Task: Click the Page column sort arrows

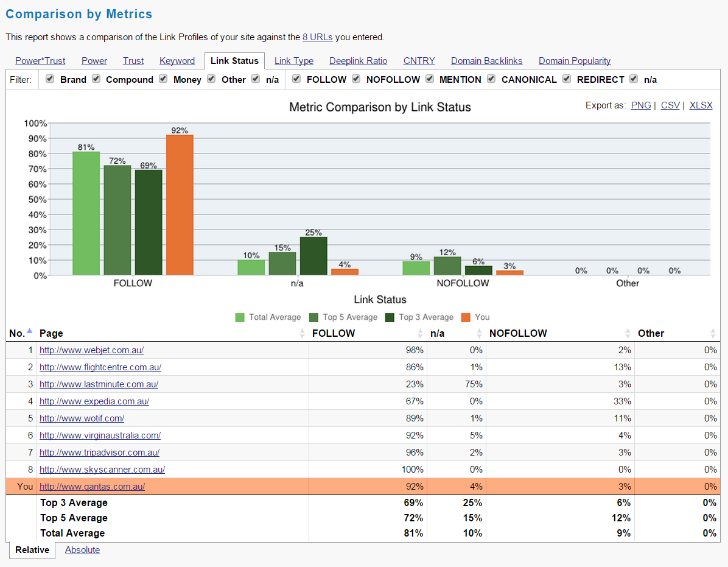Action: coord(302,334)
